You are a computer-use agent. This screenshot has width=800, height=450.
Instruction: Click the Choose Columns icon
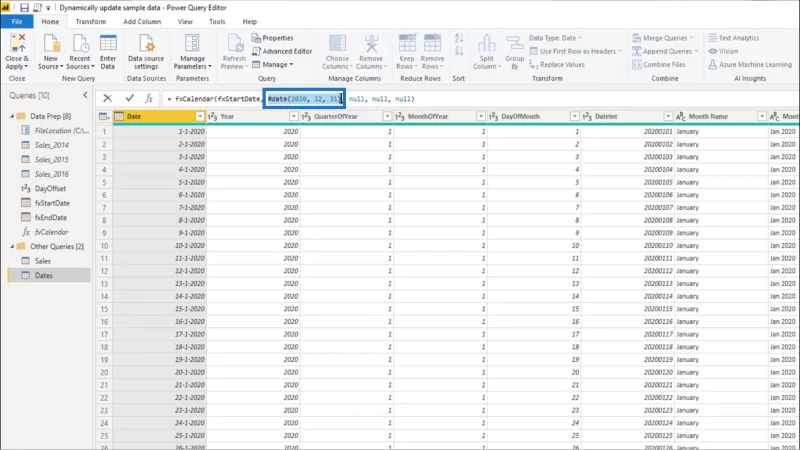(337, 44)
